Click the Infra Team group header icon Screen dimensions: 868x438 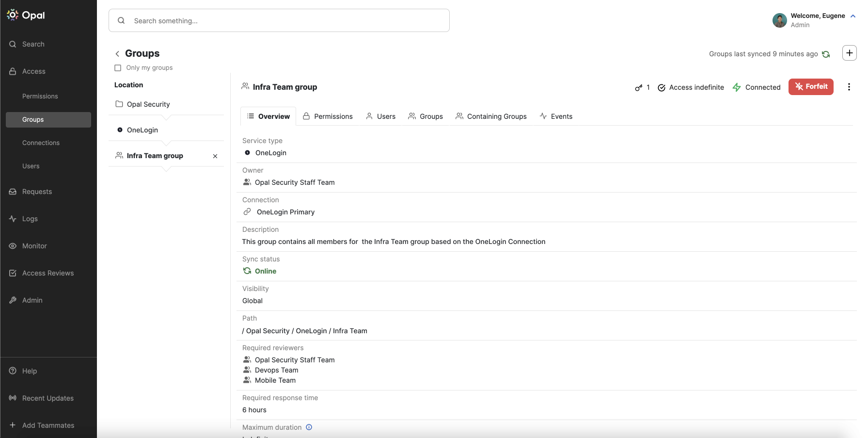click(x=245, y=86)
